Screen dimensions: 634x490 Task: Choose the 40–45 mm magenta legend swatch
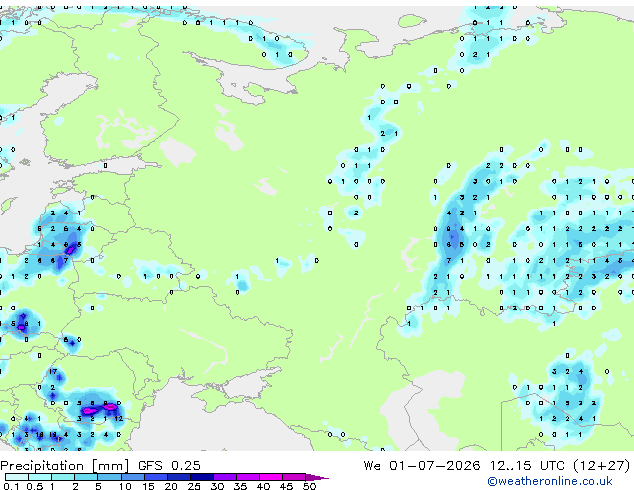pyautogui.click(x=271, y=477)
